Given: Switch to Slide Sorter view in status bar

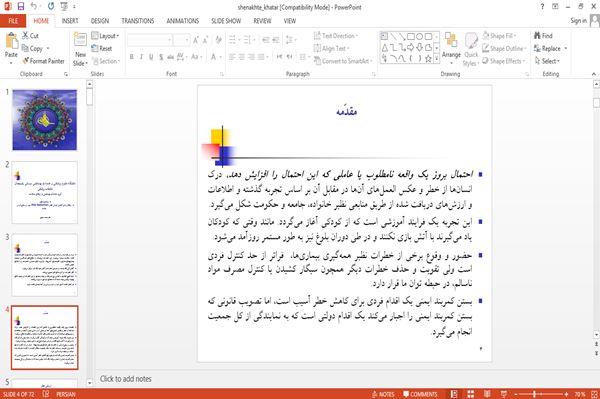Looking at the screenshot, I should (470, 394).
